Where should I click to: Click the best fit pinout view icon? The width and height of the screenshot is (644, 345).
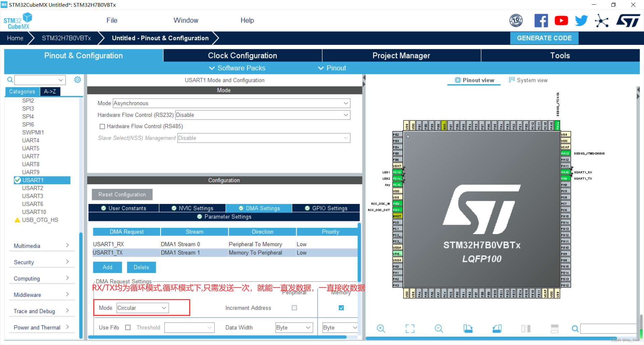410,329
